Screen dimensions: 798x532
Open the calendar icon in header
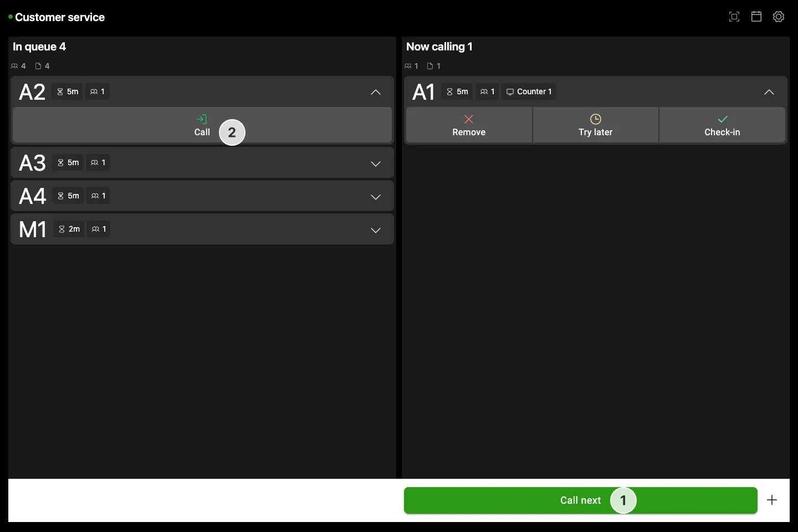click(756, 17)
